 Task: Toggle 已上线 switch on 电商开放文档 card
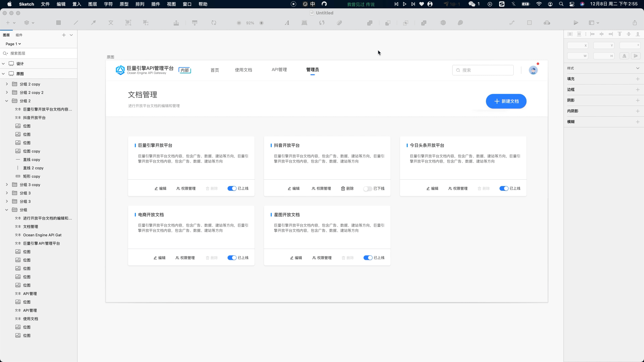tap(232, 258)
